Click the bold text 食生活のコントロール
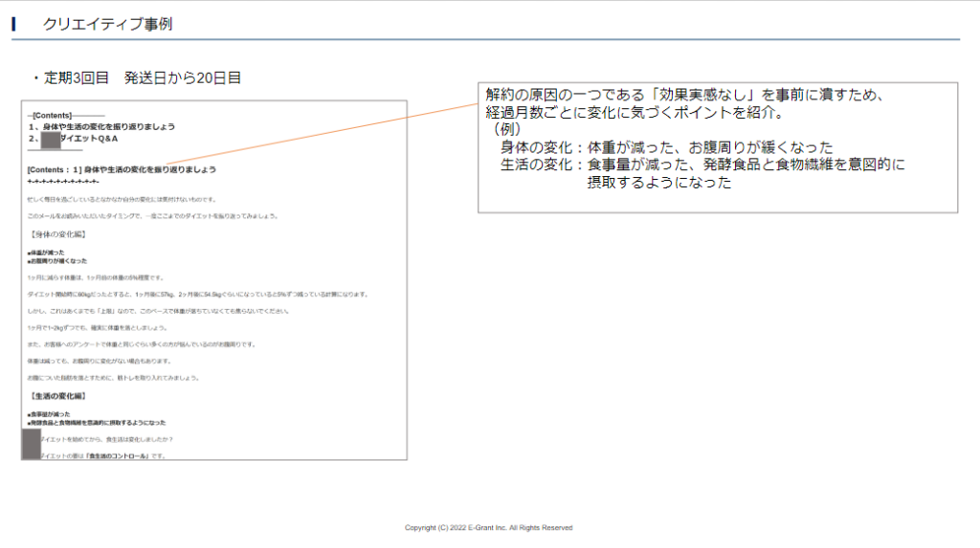 coord(118,456)
